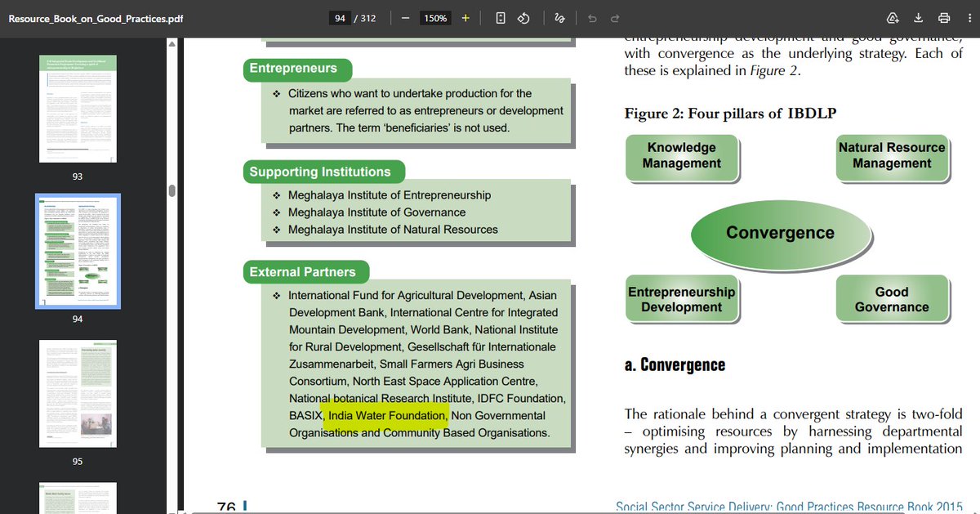Click Meghalaya Institute of Entrepreneurship line
This screenshot has height=514, width=980.
390,195
